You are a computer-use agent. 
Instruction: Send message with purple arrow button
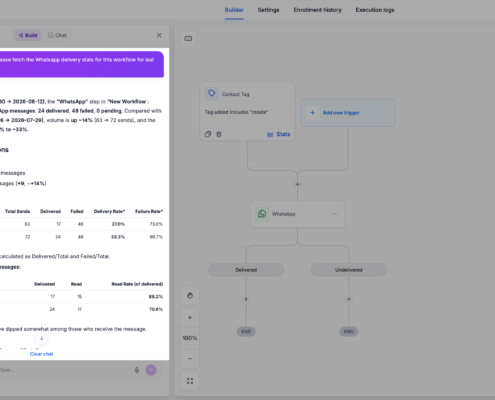coord(151,370)
